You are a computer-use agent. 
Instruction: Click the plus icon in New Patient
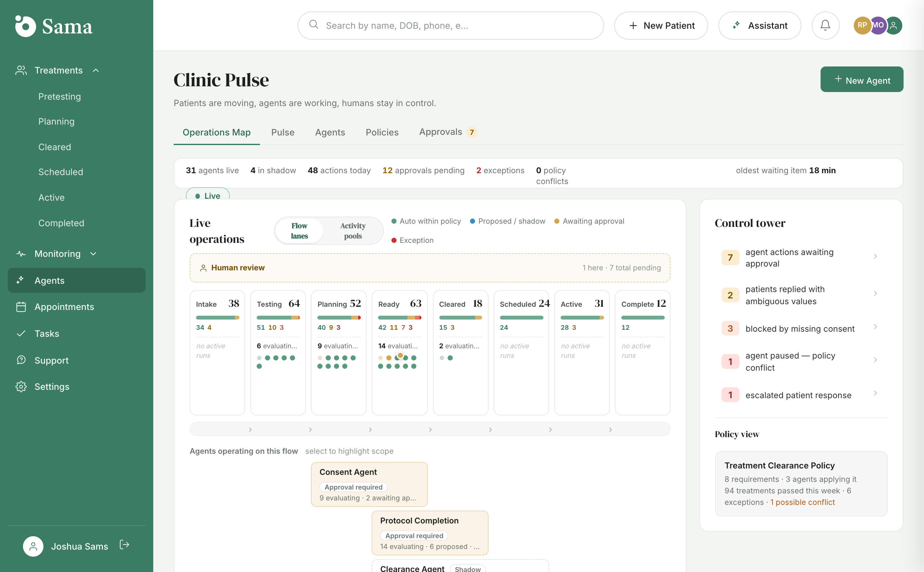coord(633,25)
